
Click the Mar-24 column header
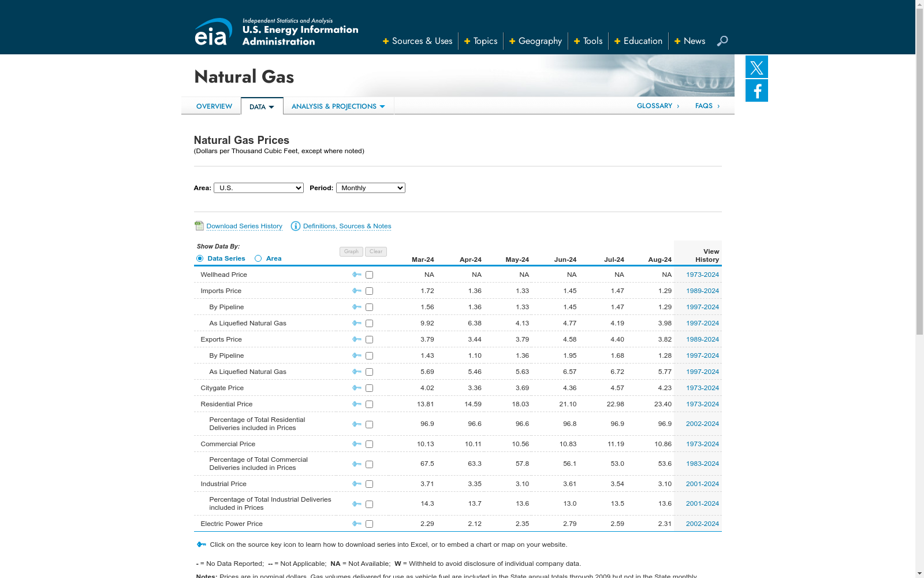[423, 260]
